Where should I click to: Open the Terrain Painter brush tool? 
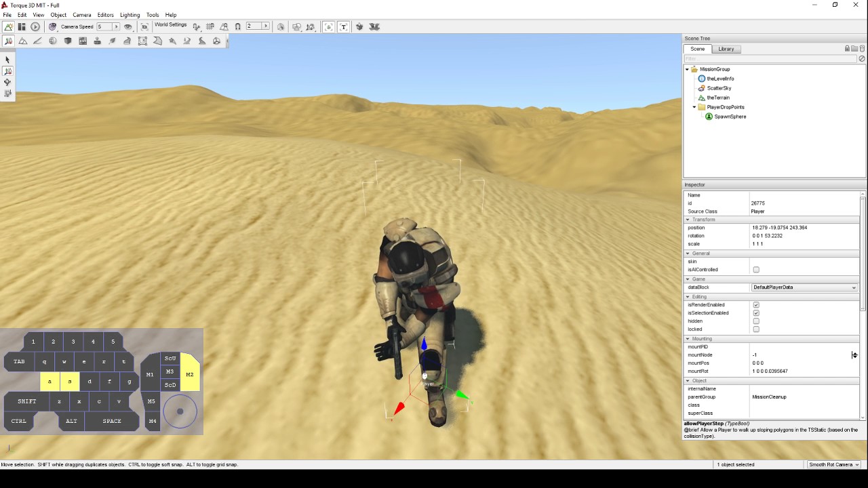[x=38, y=41]
